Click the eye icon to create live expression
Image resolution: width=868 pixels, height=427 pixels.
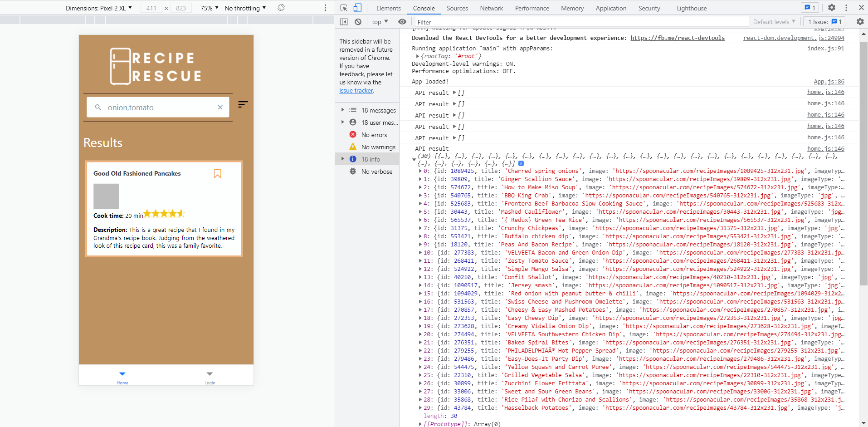pos(402,22)
